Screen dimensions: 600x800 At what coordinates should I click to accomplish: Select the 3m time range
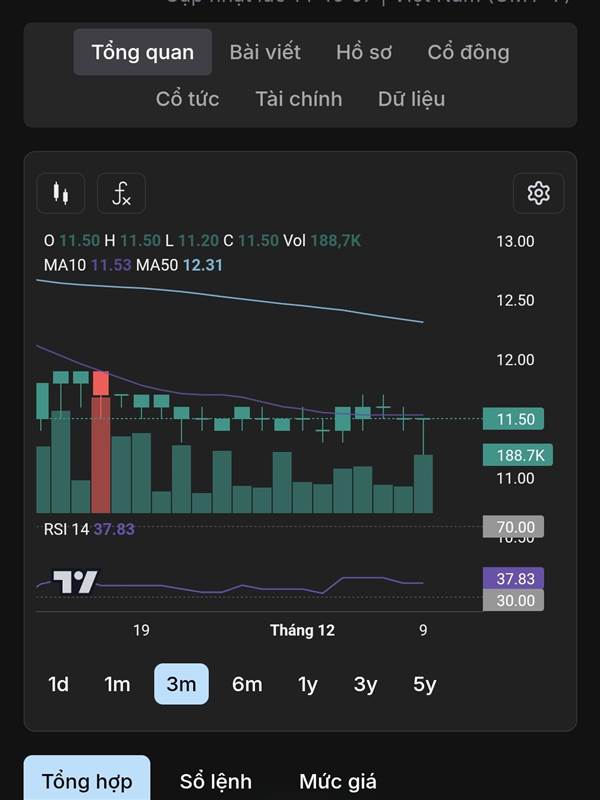point(181,684)
